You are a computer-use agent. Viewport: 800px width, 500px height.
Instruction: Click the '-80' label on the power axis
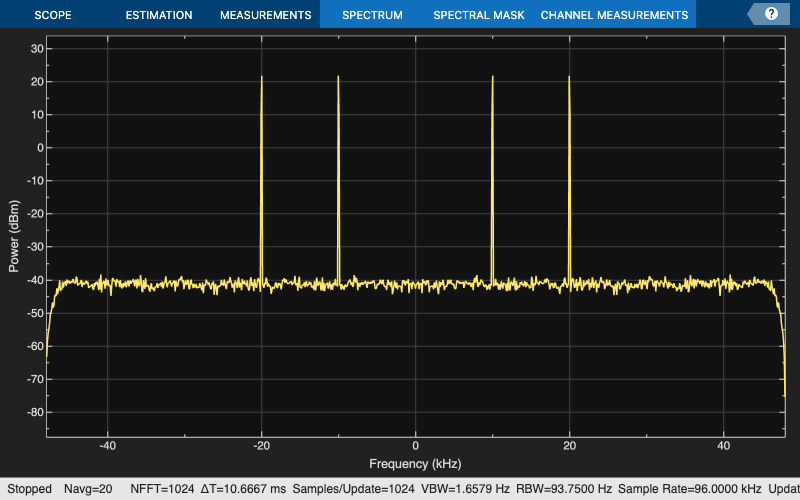pos(35,412)
